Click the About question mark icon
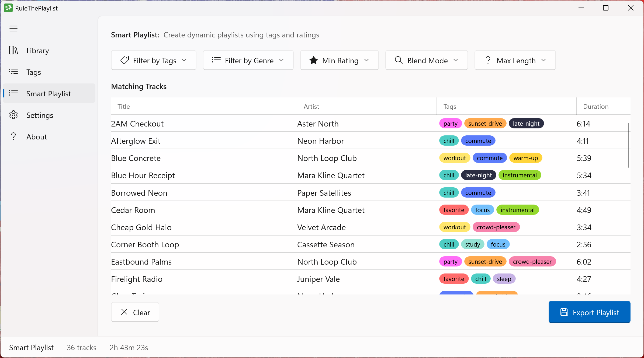The image size is (644, 358). click(14, 136)
